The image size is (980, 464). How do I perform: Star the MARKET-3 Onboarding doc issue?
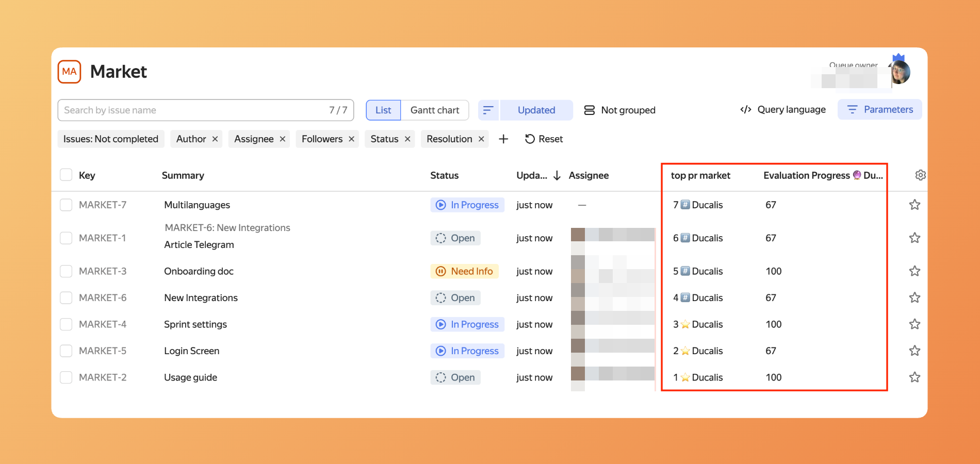point(914,271)
